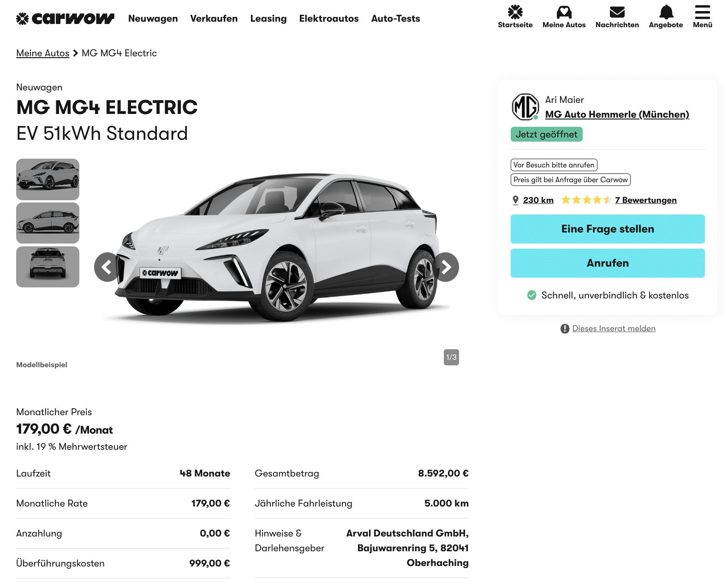Screen dimensions: 728x584
Task: Go to Startseite via its icon
Action: pos(515,12)
